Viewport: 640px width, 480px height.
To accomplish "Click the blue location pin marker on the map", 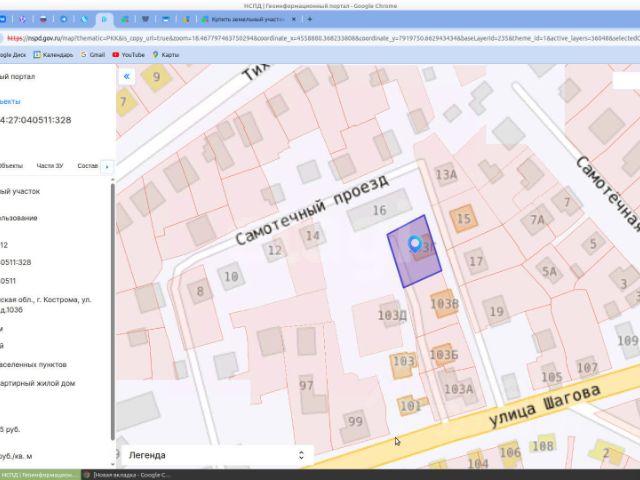I will click(415, 244).
